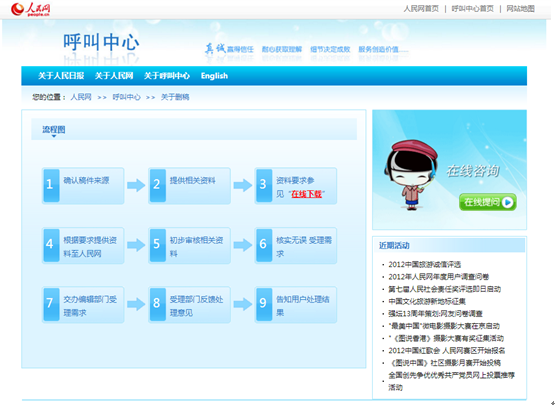Viewport: 555px width, 405px height.
Task: Click the 在线下载 red link
Action: coord(307,194)
